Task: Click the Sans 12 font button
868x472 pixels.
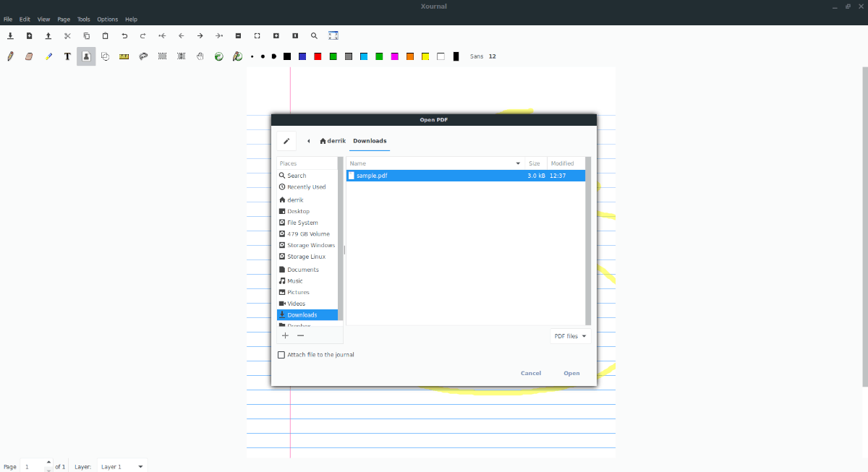Action: (x=483, y=56)
